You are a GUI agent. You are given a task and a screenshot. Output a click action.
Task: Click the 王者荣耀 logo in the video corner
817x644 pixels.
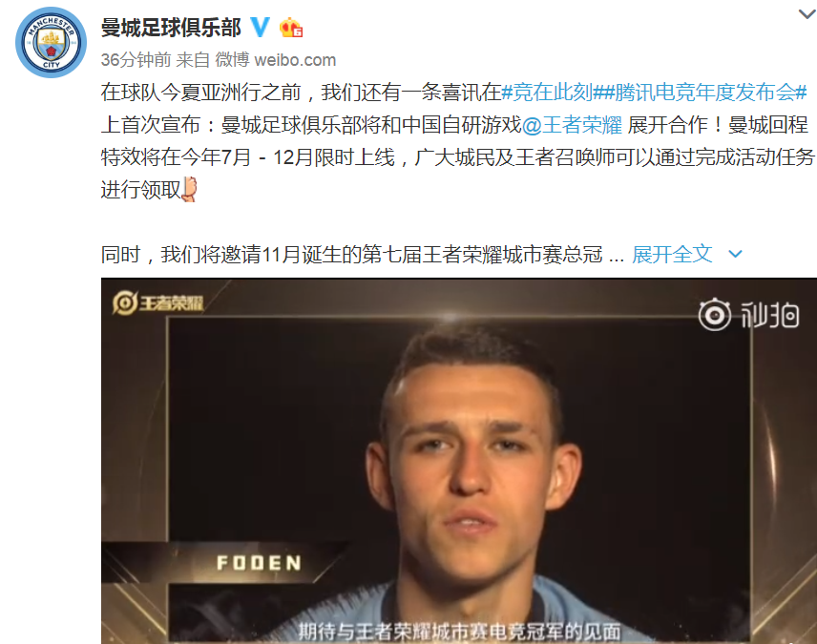point(157,302)
